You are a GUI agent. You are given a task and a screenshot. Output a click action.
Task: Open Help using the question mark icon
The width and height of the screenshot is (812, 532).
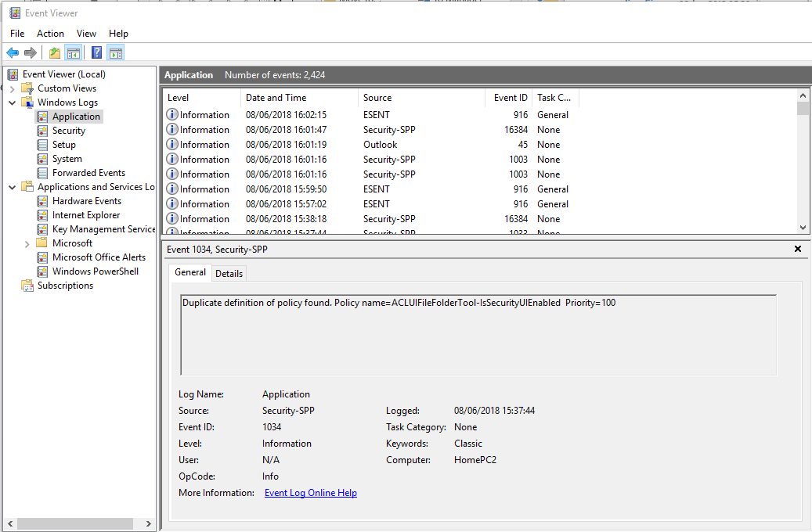pos(95,52)
